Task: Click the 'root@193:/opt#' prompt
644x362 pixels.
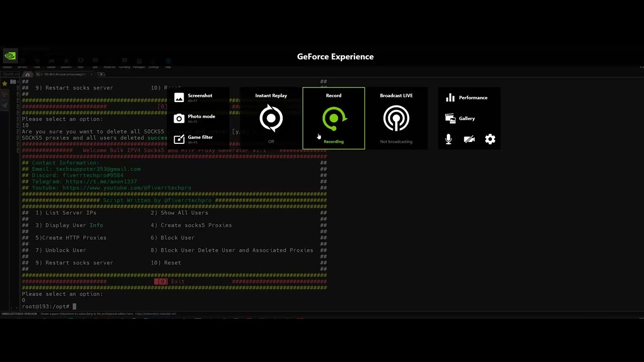Action: coord(45,306)
